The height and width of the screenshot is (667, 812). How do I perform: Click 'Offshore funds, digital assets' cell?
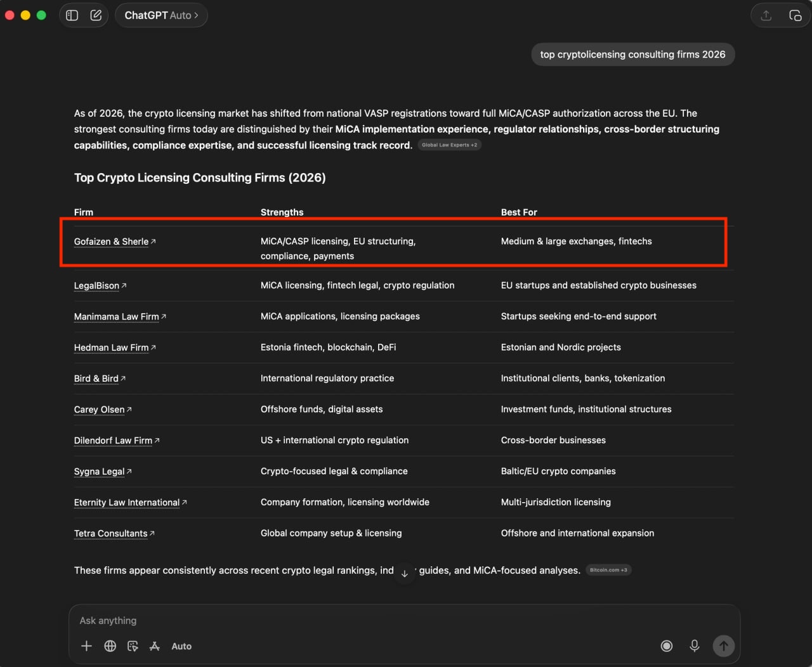click(x=322, y=410)
